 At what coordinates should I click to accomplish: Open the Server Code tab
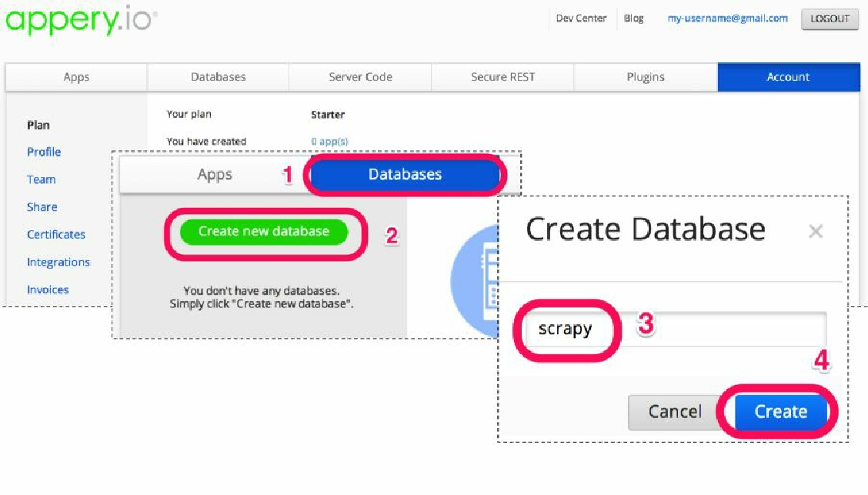click(360, 77)
